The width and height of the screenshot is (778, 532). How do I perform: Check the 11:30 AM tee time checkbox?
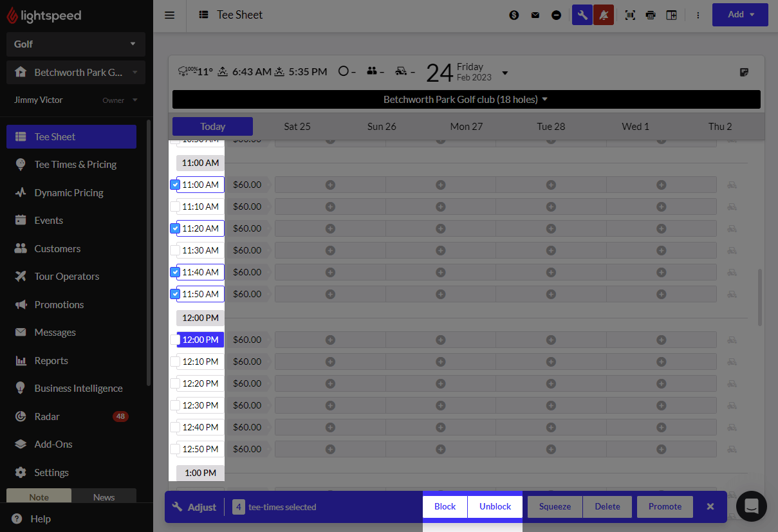coord(174,250)
